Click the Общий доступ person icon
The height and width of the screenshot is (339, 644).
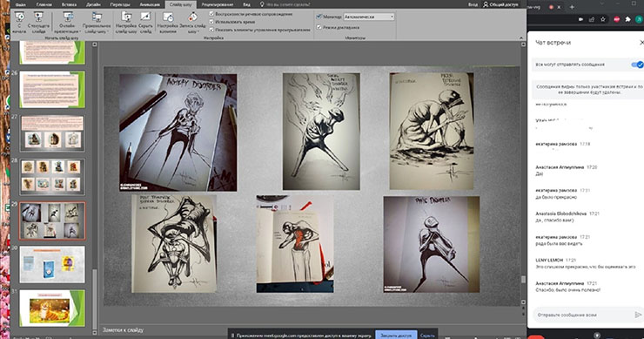click(486, 4)
